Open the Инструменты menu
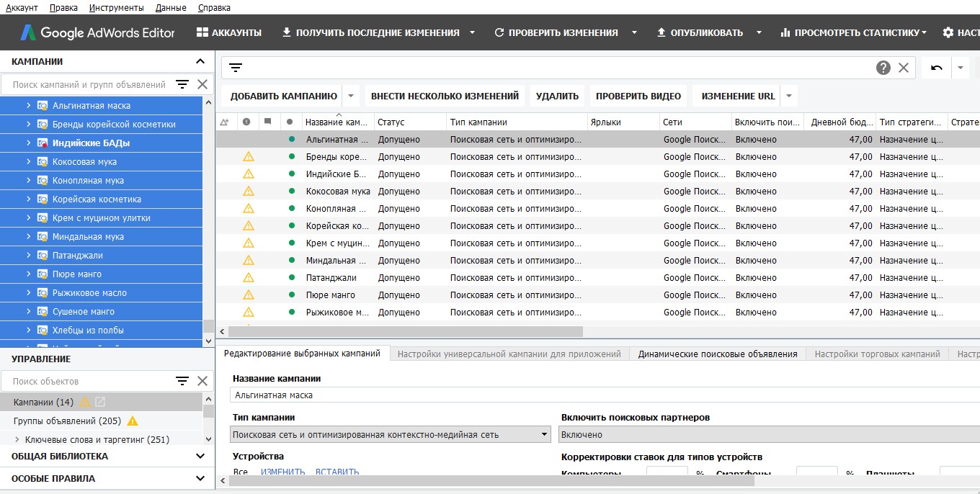Viewport: 980px width, 494px height. pyautogui.click(x=117, y=8)
